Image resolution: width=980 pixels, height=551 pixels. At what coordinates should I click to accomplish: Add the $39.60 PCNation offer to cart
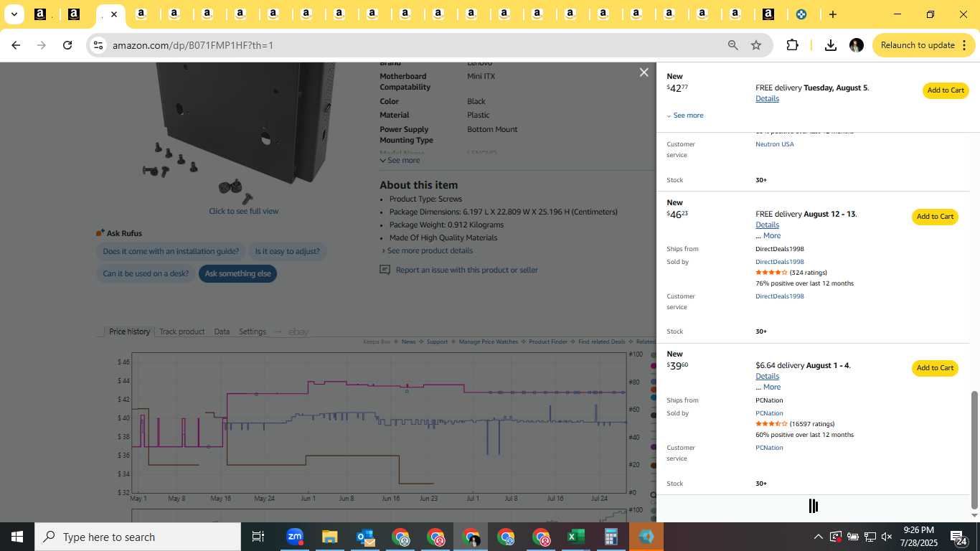tap(935, 368)
